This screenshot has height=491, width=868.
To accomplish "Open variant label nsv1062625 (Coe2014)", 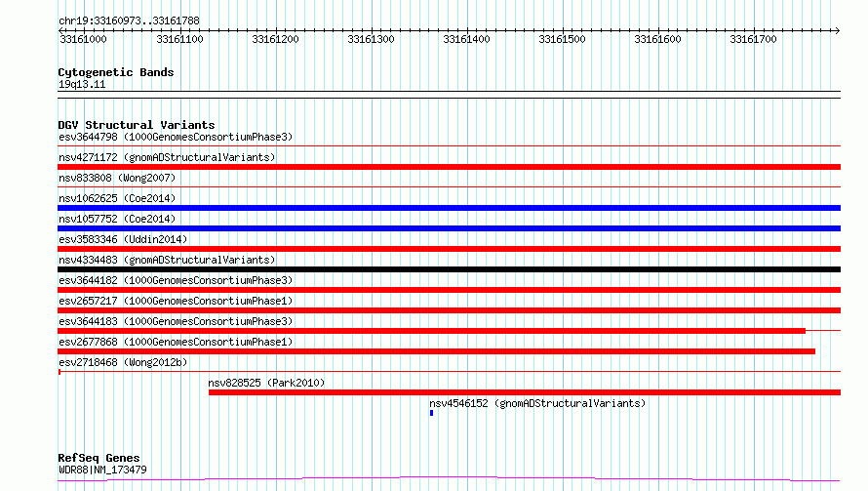I will pyautogui.click(x=117, y=198).
